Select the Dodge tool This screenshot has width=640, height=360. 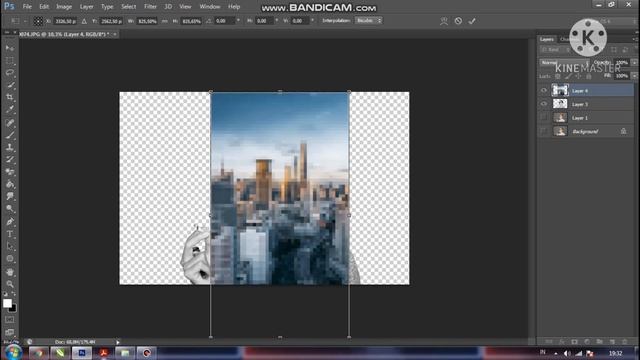click(x=10, y=209)
